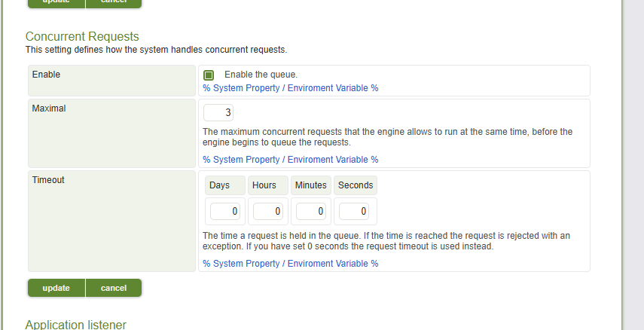
Task: Select the Minutes timeout input box
Action: coord(310,212)
